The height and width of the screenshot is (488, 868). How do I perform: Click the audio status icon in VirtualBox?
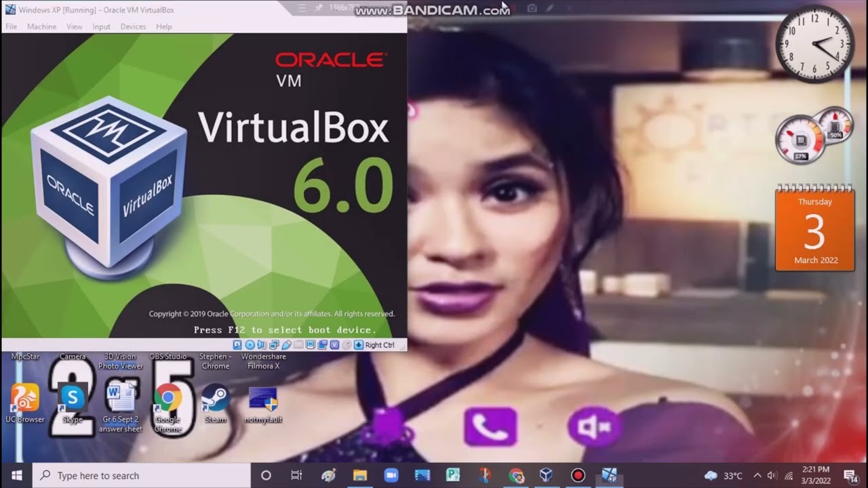[x=262, y=345]
